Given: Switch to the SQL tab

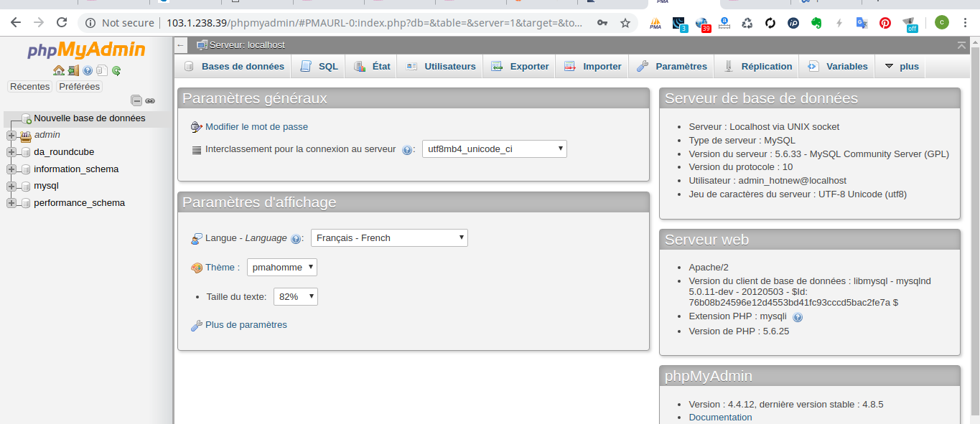Looking at the screenshot, I should [x=319, y=66].
